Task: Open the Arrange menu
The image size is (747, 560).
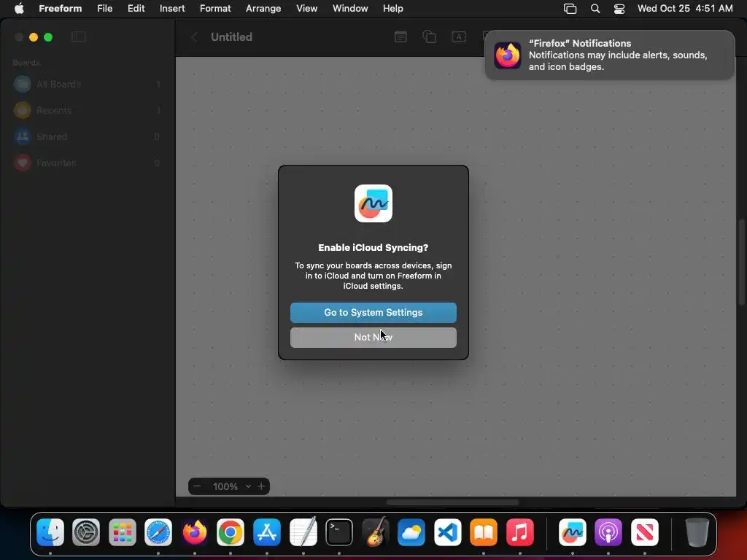Action: 263,8
